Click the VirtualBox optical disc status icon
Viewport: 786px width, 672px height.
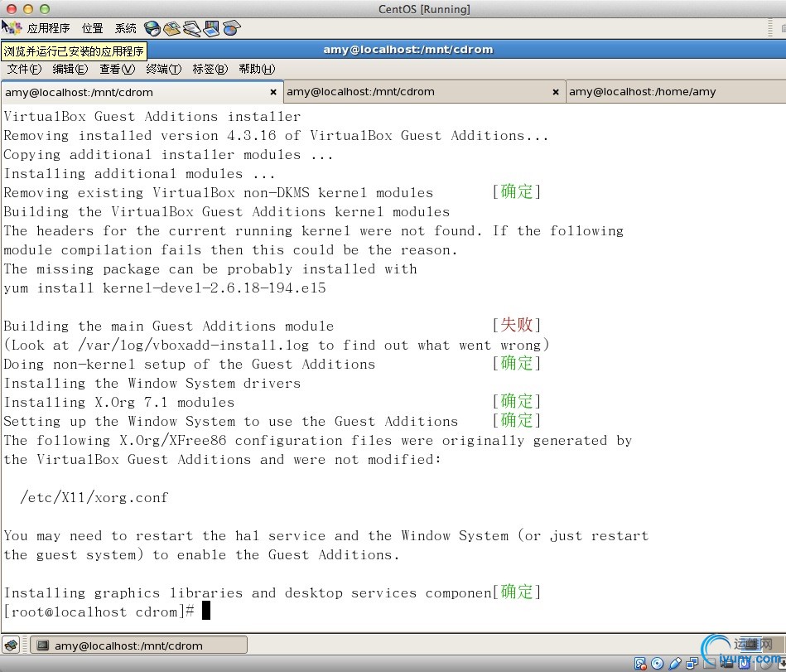pos(657,664)
